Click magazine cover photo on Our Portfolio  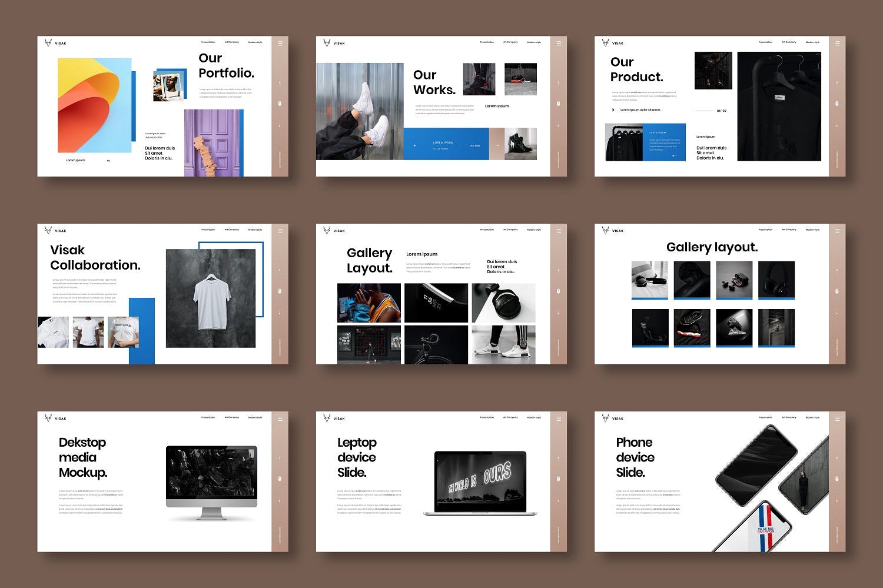tap(168, 87)
